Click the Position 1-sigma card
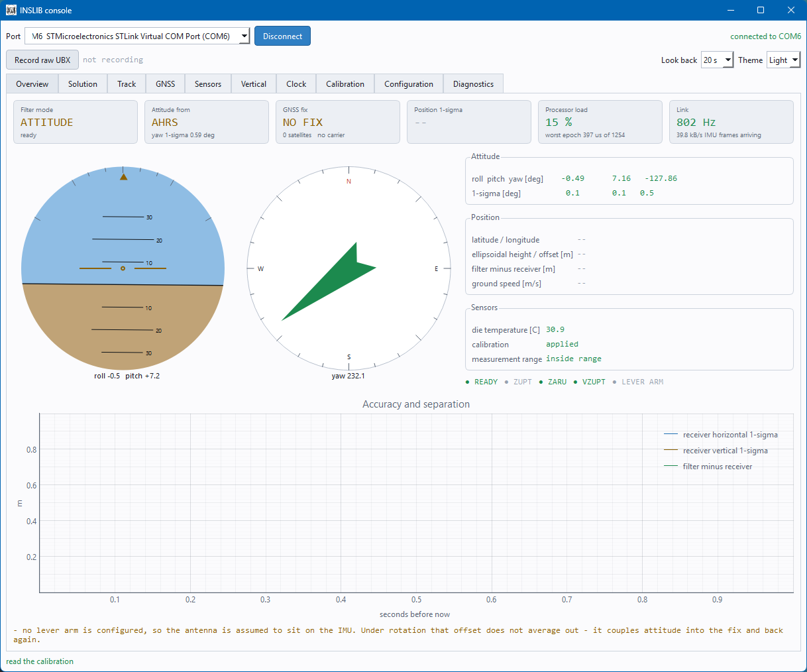 pyautogui.click(x=469, y=122)
